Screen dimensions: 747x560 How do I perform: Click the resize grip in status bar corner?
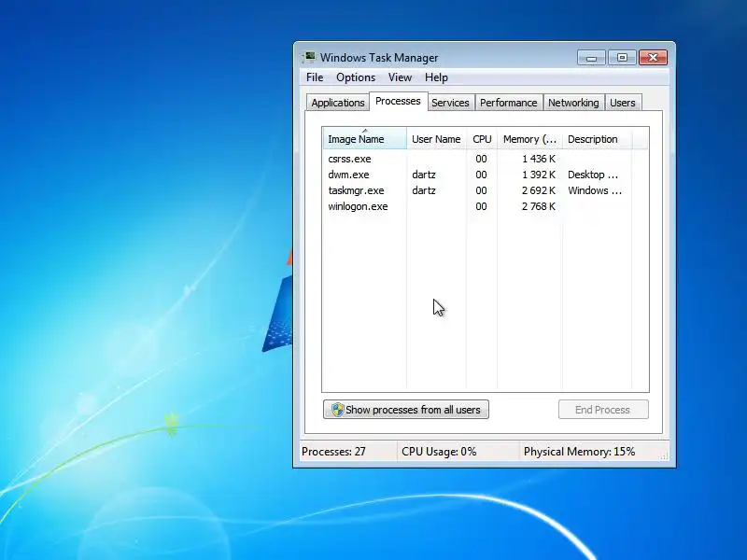(x=664, y=456)
